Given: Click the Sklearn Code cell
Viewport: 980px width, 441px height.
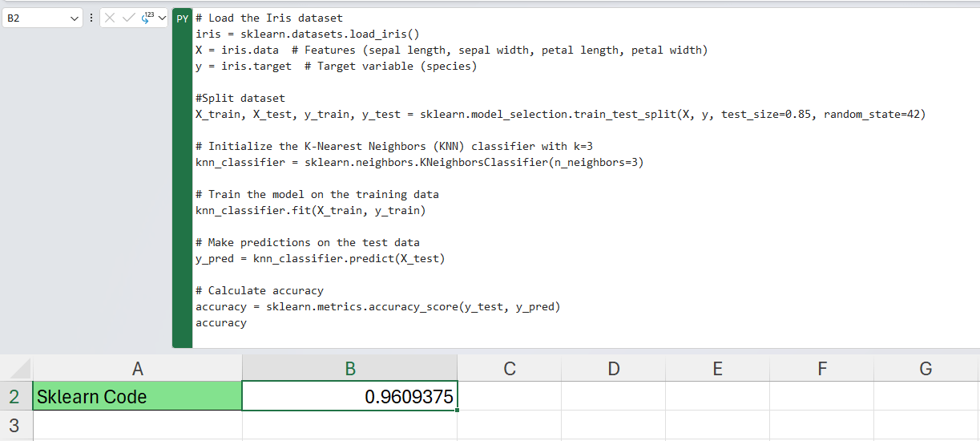Looking at the screenshot, I should pyautogui.click(x=137, y=396).
